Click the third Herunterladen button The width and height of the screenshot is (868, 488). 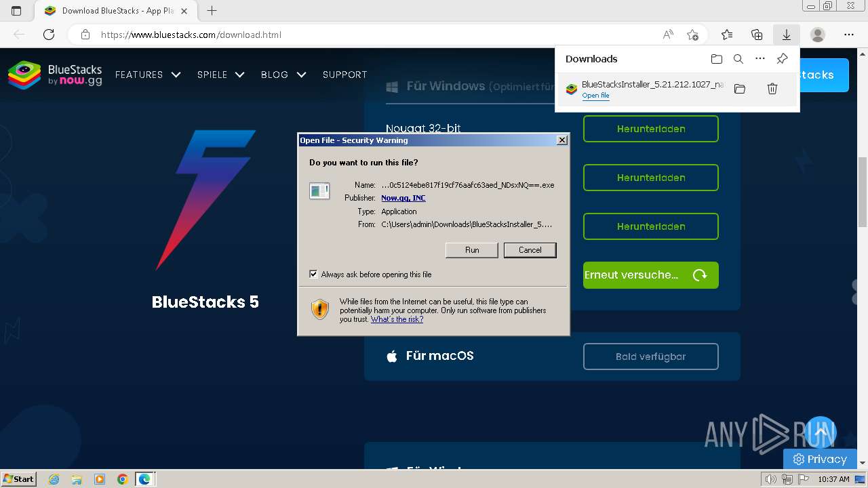point(651,226)
